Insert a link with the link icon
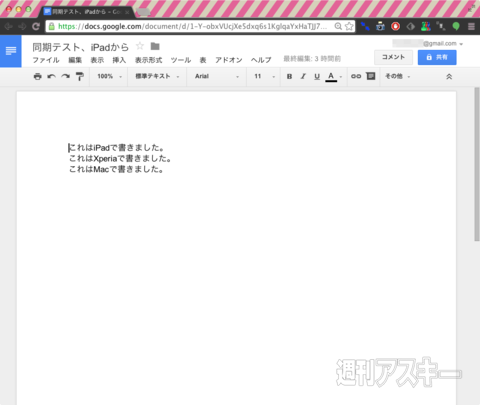Image resolution: width=480 pixels, height=405 pixels. (356, 76)
